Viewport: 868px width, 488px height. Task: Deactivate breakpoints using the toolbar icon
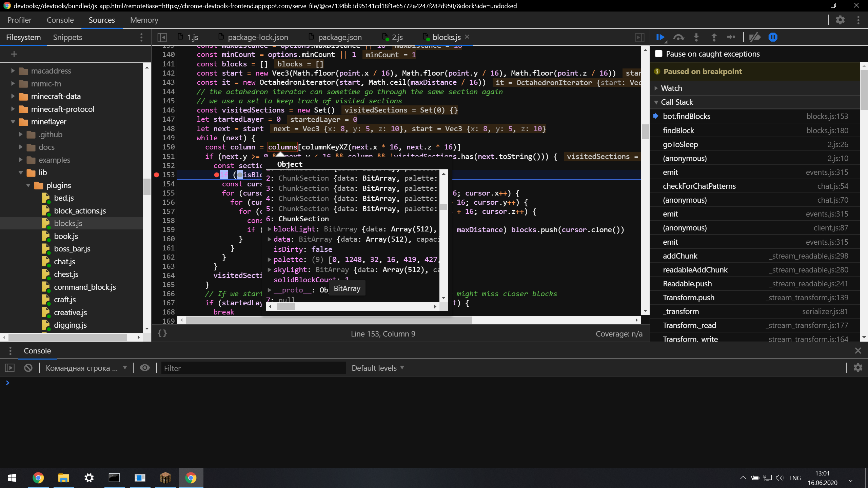755,37
